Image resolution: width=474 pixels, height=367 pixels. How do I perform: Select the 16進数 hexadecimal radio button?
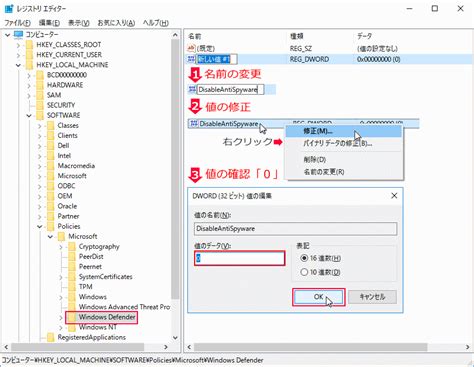pos(304,258)
